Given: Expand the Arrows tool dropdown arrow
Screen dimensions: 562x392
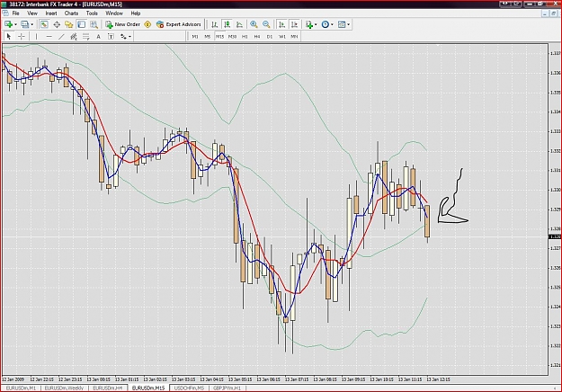Looking at the screenshot, I should (129, 36).
